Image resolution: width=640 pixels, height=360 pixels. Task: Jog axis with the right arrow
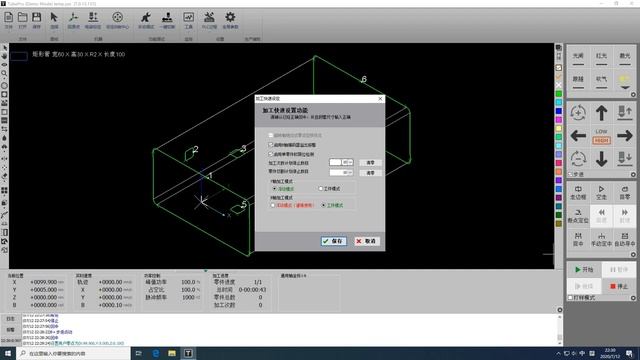click(x=624, y=136)
